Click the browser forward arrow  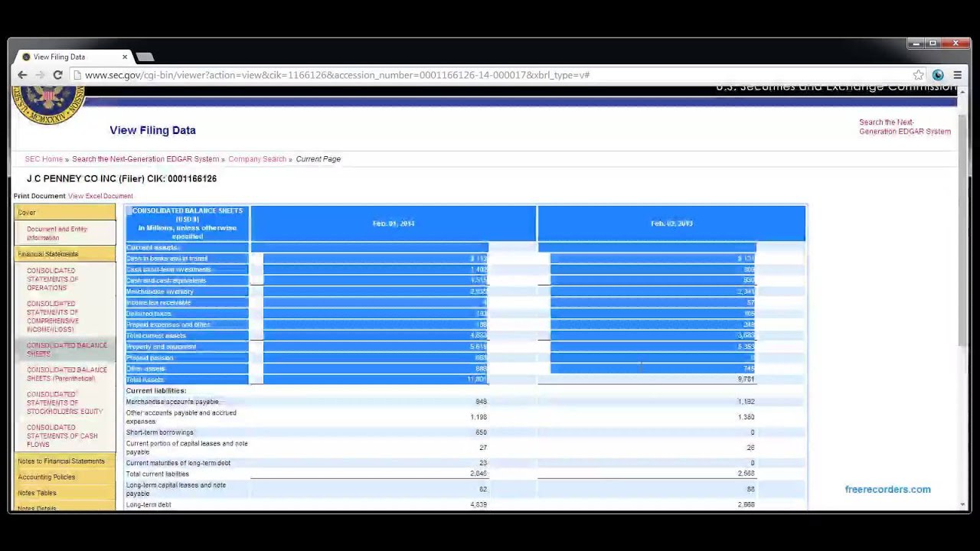pyautogui.click(x=40, y=75)
